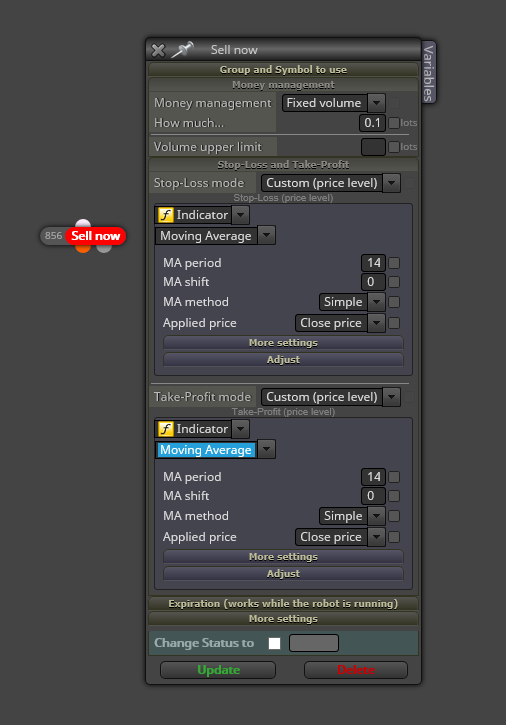506x725 pixels.
Task: Edit Stop-Loss MA shift value 0
Action: click(x=373, y=282)
